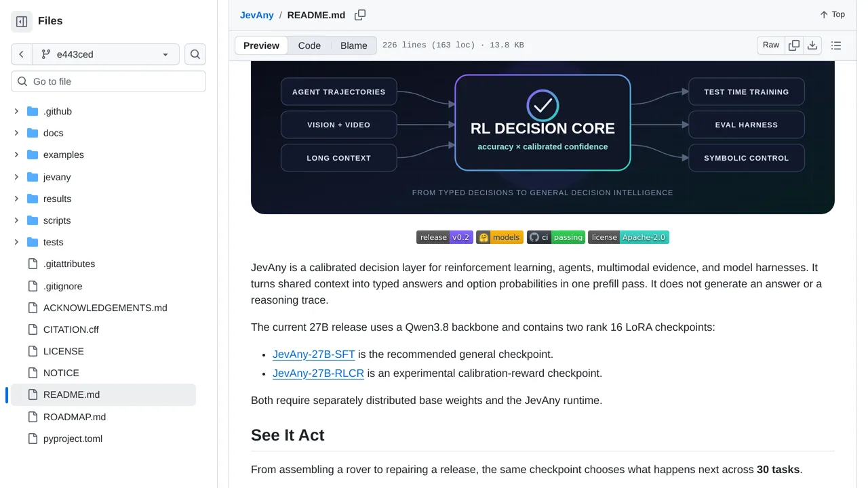Click the pyproject.toml file icon
Image resolution: width=868 pixels, height=488 pixels.
coord(33,439)
